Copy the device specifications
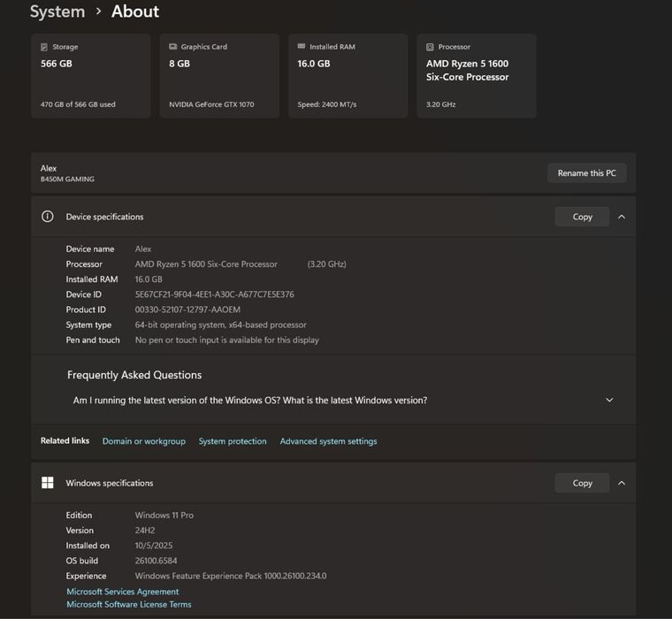Viewport: 672px width, 619px height. click(582, 217)
